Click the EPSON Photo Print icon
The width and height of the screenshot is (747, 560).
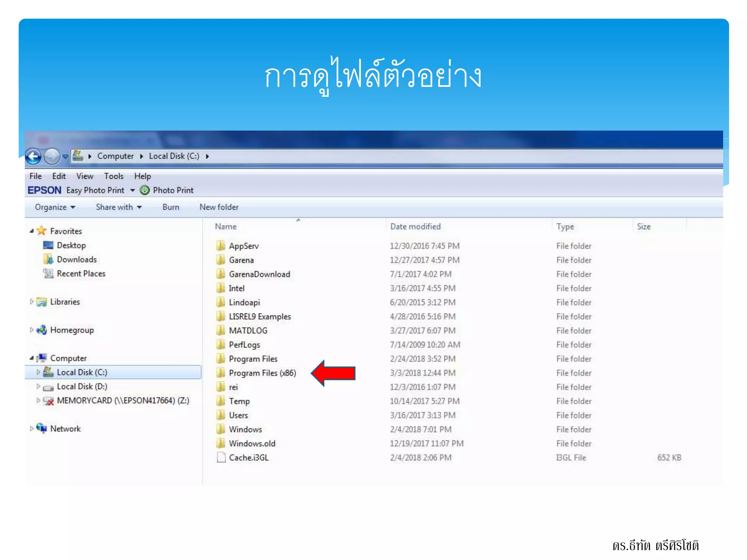(145, 190)
